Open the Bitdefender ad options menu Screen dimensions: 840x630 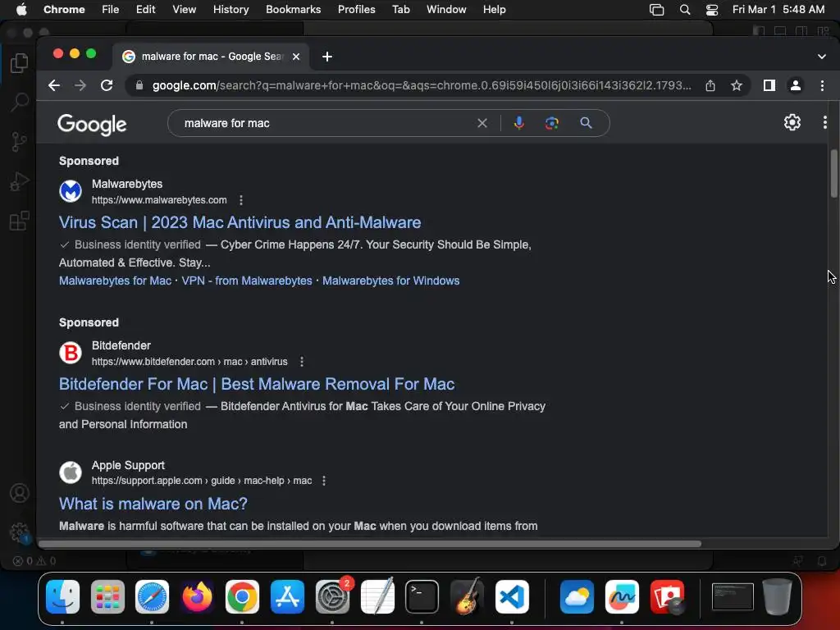pos(302,362)
